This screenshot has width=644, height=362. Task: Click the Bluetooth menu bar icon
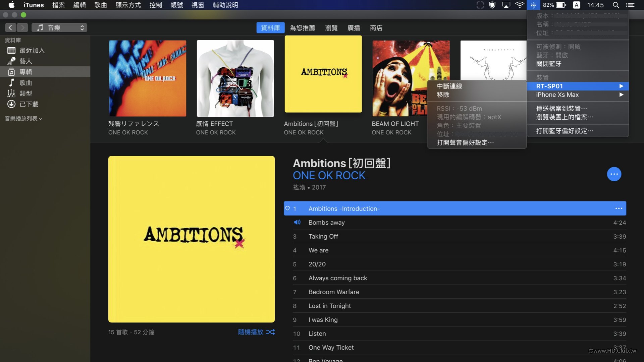pyautogui.click(x=533, y=5)
